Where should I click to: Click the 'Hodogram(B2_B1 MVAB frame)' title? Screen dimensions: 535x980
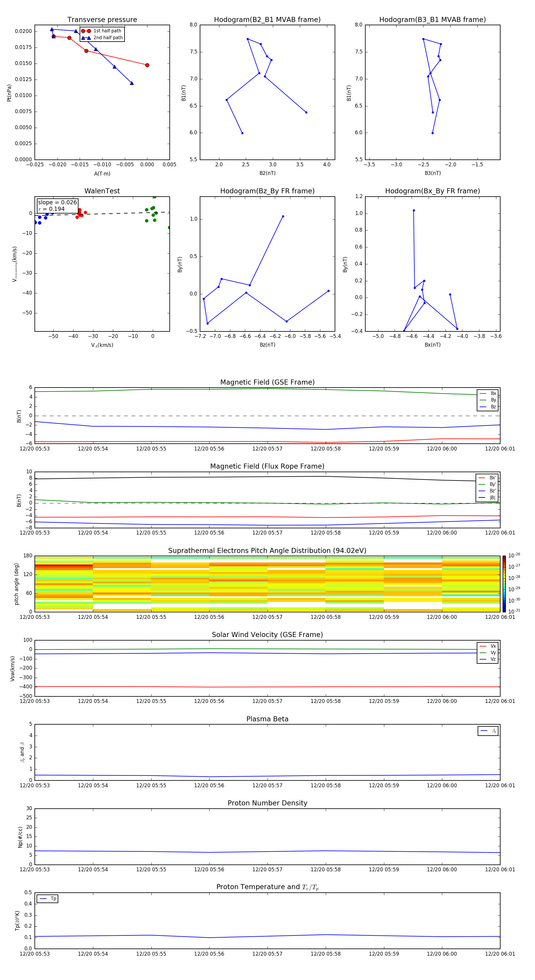[x=267, y=20]
